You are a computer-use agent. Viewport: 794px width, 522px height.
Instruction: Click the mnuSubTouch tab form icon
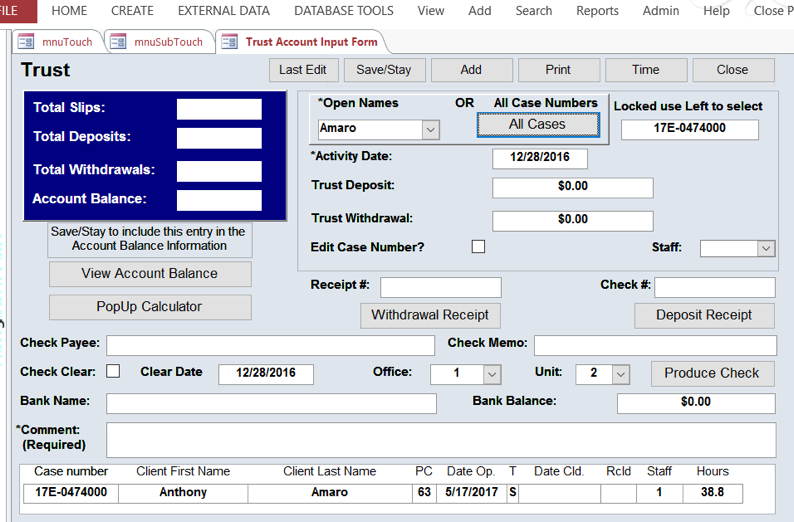[x=118, y=42]
